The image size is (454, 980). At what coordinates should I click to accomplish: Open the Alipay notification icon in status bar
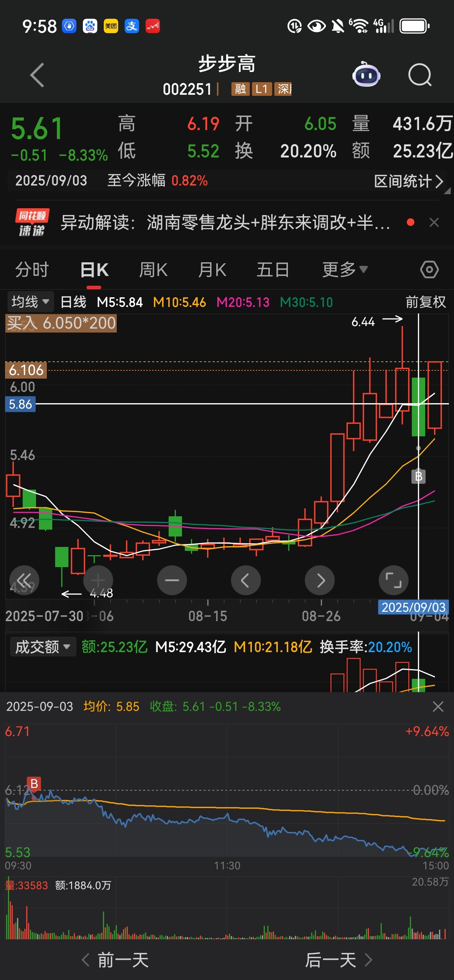(x=132, y=26)
